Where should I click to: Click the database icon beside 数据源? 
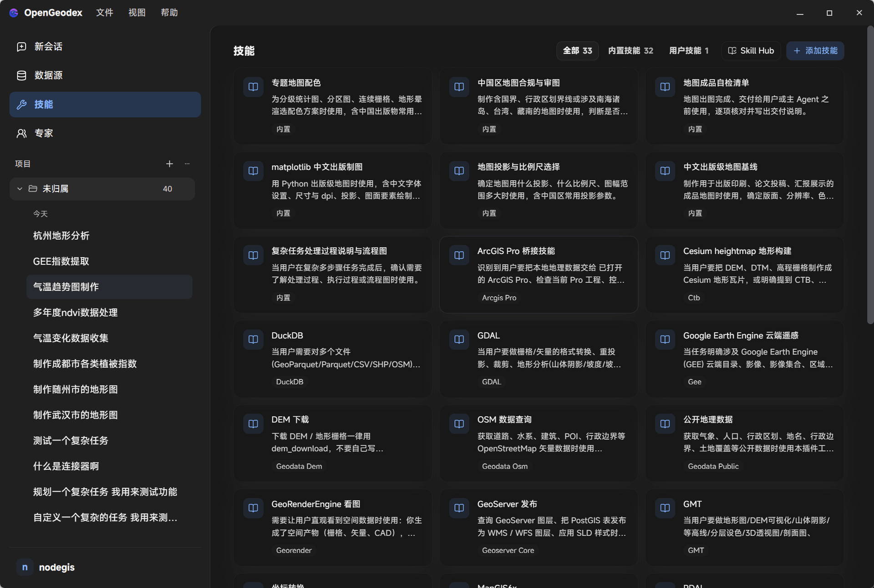[x=21, y=76]
